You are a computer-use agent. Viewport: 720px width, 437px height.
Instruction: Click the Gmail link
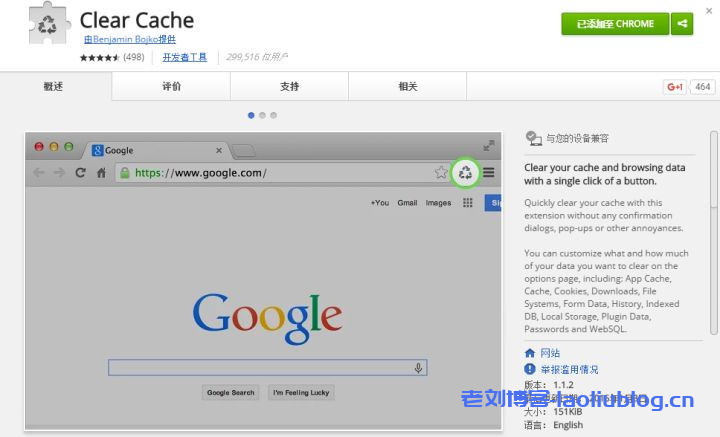407,203
